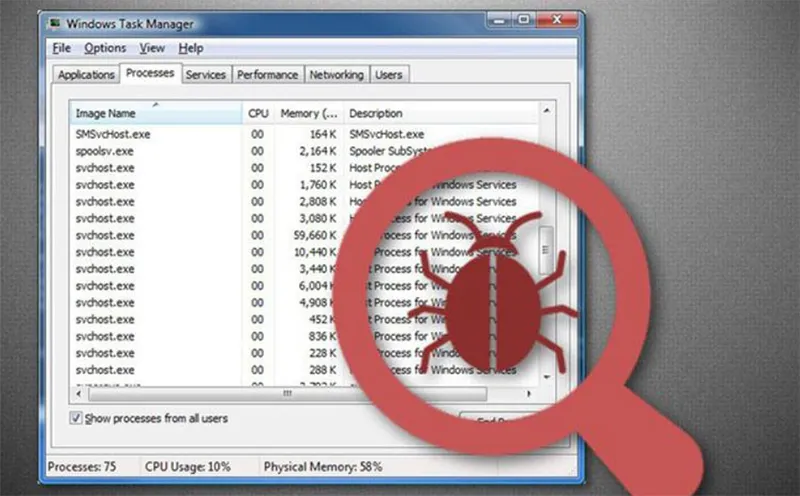Toggle Show processes from all users checkbox
Image resolution: width=800 pixels, height=496 pixels.
[76, 418]
